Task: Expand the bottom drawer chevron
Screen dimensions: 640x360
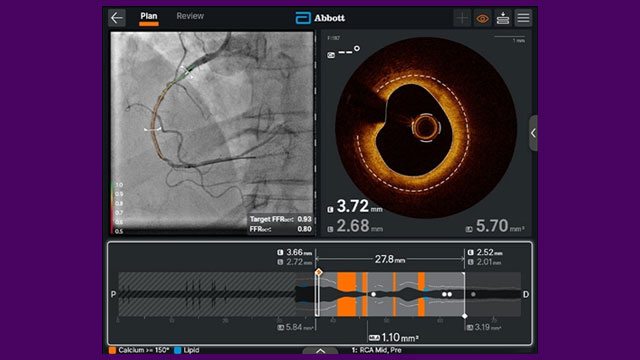Action: (x=320, y=351)
